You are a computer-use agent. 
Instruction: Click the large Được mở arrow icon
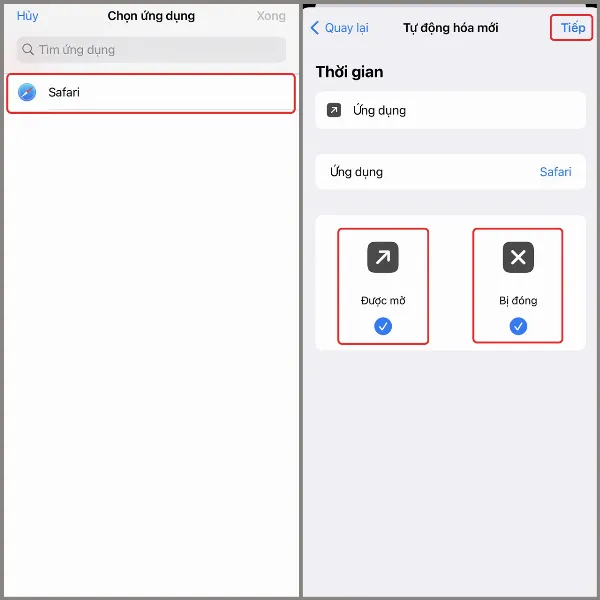pyautogui.click(x=383, y=257)
